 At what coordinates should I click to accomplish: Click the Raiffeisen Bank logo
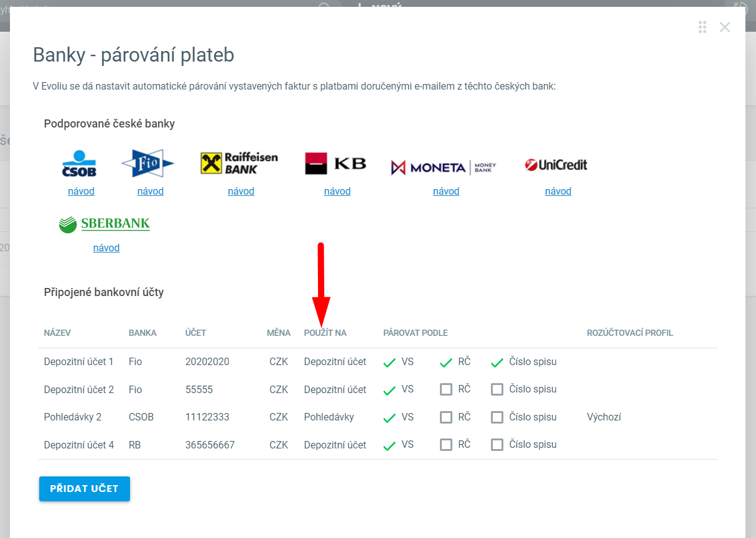(x=240, y=164)
